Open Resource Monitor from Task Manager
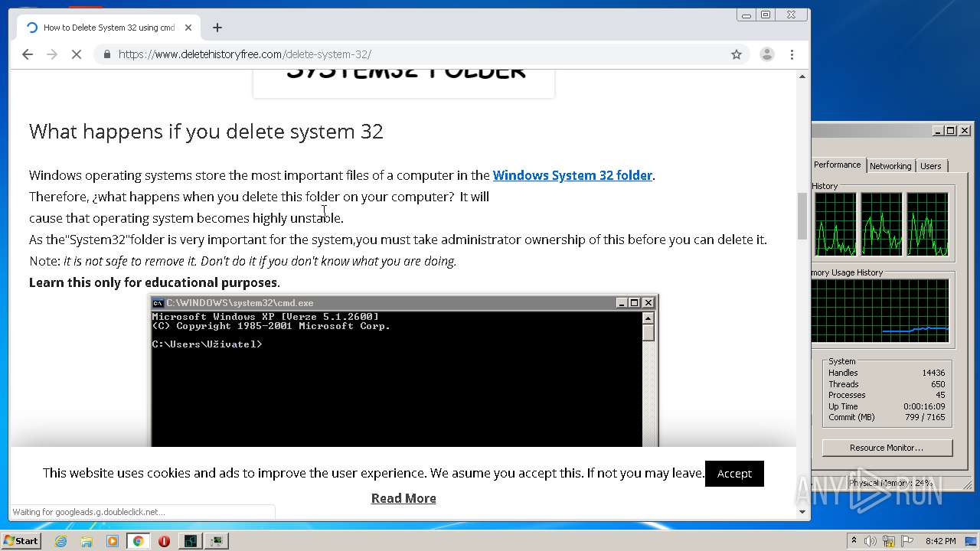 click(x=887, y=448)
